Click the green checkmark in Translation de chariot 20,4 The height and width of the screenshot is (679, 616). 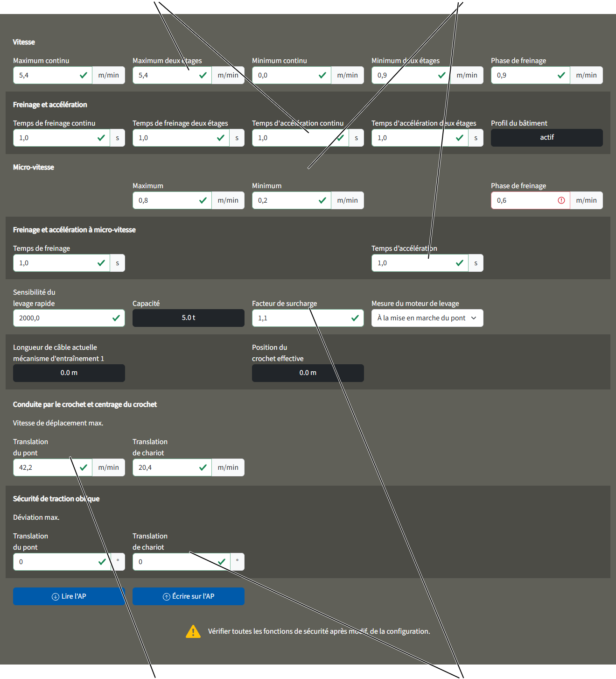click(203, 467)
